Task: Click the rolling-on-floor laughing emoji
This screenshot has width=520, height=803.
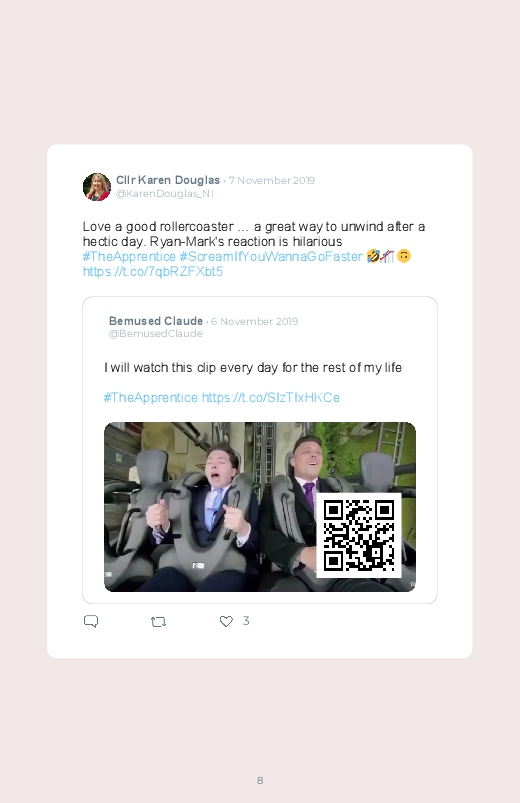Action: (x=373, y=256)
